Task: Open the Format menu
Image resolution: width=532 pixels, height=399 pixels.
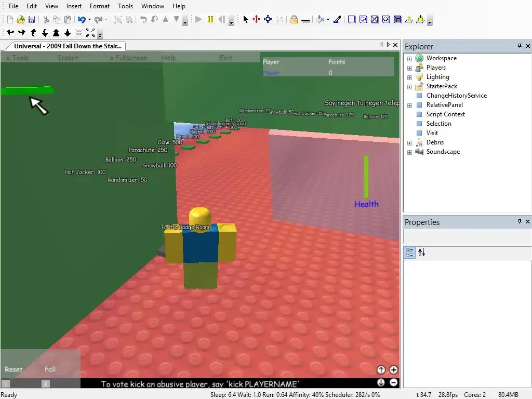Action: coord(99,6)
